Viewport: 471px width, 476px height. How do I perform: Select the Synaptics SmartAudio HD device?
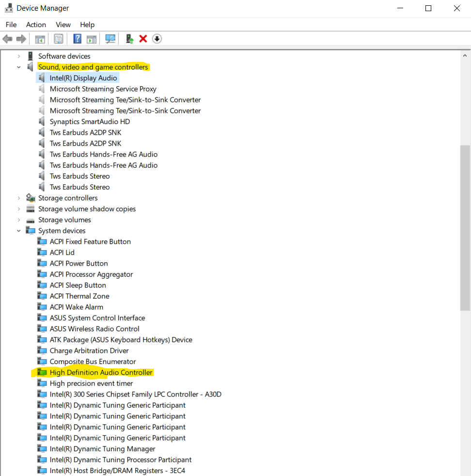(90, 121)
